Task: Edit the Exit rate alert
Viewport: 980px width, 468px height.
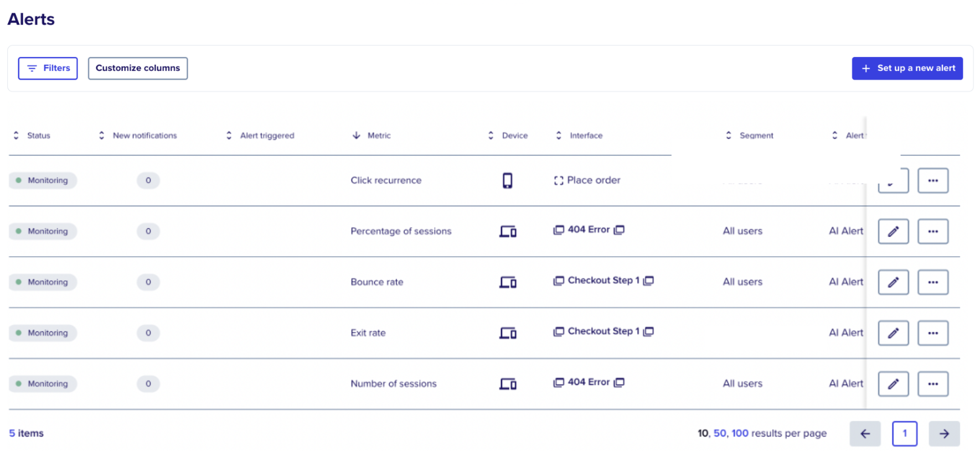Action: (x=893, y=333)
